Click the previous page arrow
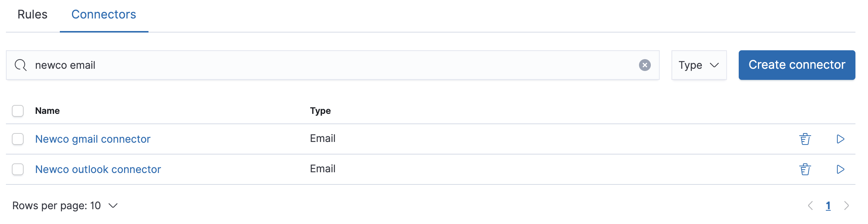The width and height of the screenshot is (868, 224). pyautogui.click(x=810, y=206)
